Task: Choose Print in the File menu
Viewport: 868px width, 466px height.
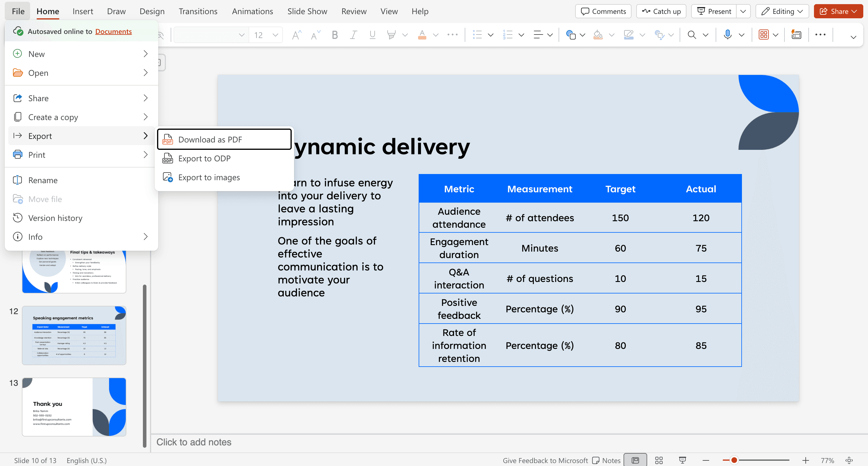Action: (81, 155)
